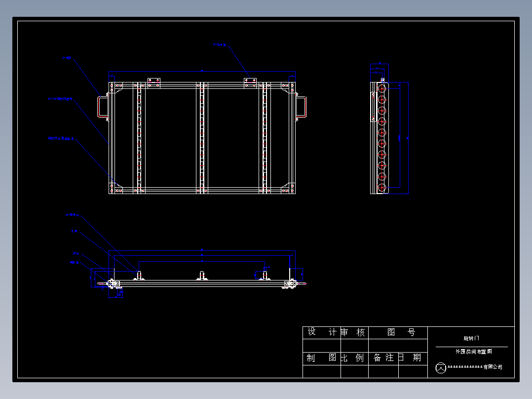This screenshot has height=399, width=532.
Task: Click the bottom circle in side view
Action: (381, 188)
